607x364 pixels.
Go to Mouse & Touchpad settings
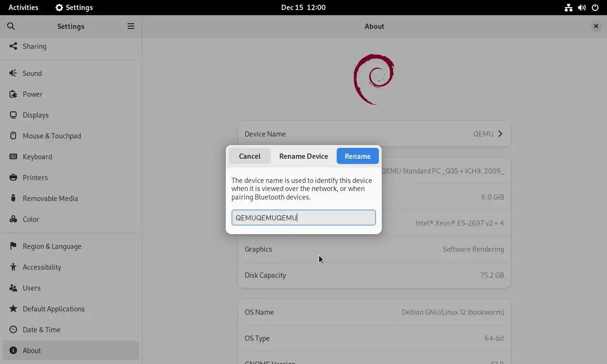(71, 136)
